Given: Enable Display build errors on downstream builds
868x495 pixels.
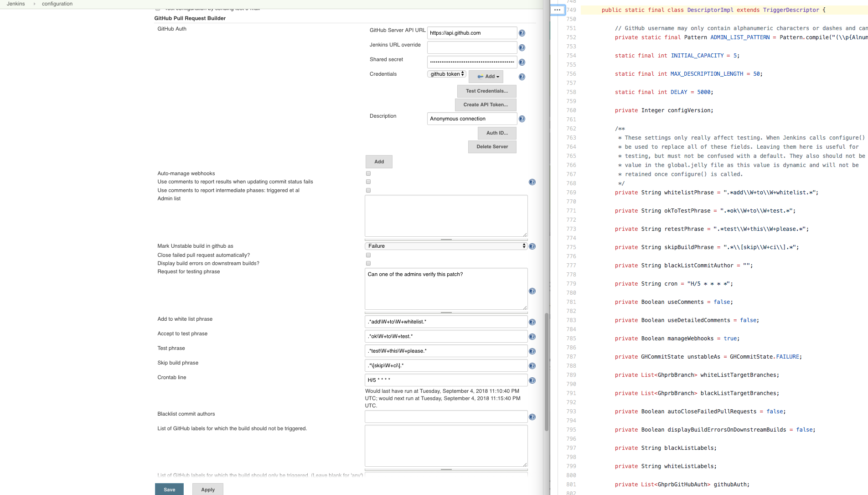Looking at the screenshot, I should coord(368,263).
